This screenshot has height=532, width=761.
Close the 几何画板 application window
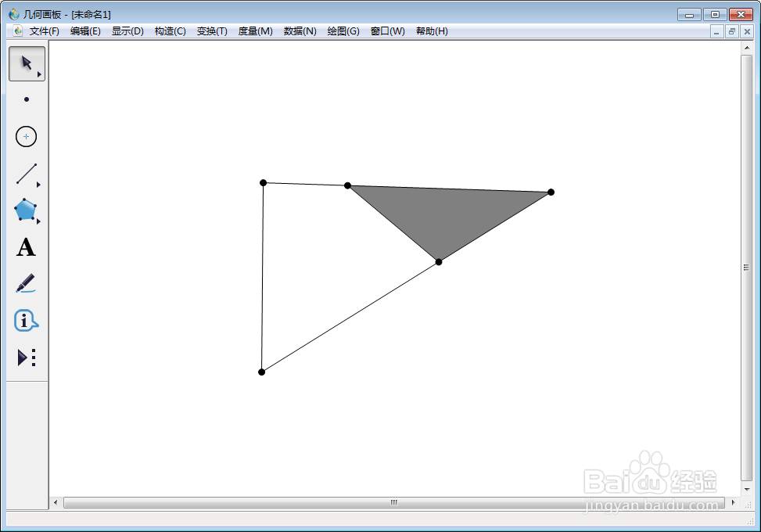click(741, 15)
